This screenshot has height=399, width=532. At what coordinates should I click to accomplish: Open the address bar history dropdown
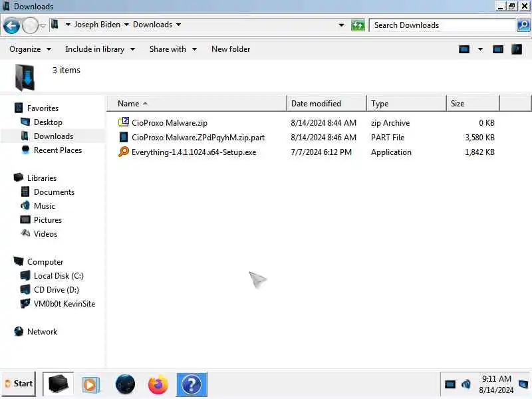341,25
